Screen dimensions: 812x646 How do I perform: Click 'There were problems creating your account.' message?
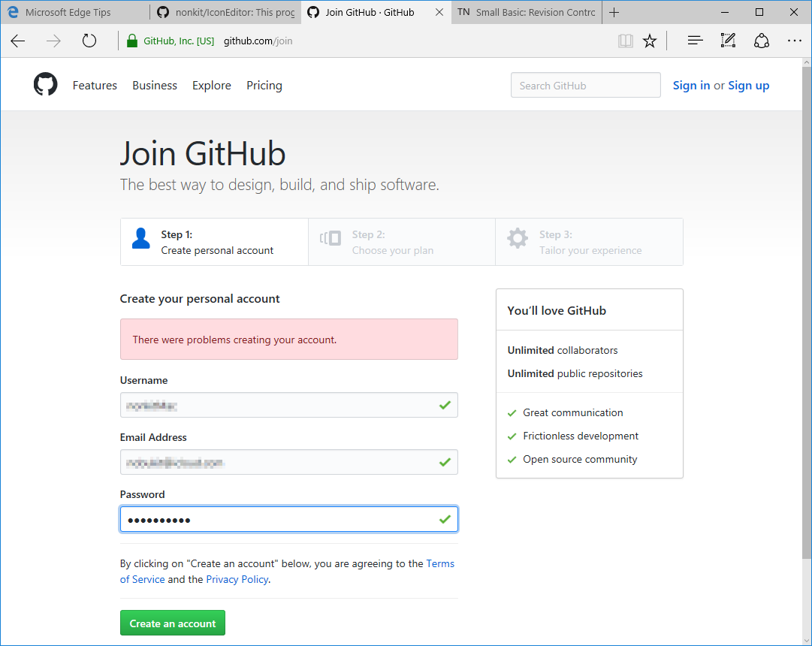pos(234,340)
